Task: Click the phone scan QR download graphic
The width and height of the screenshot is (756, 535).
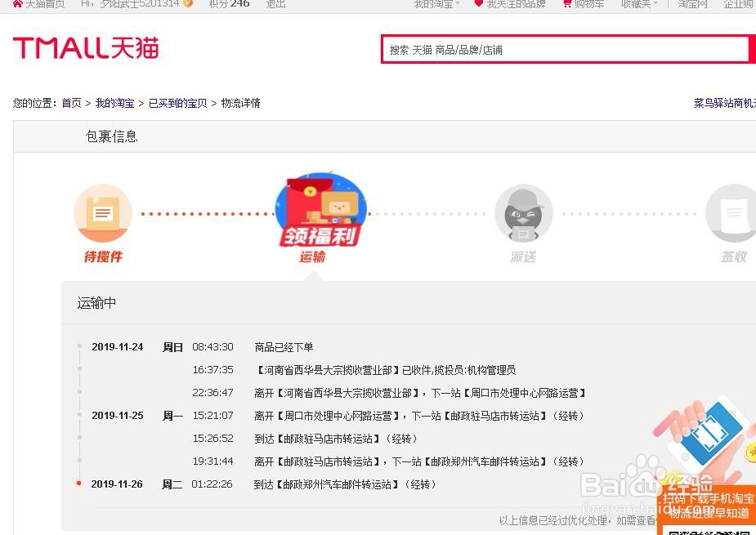Action: [705, 439]
